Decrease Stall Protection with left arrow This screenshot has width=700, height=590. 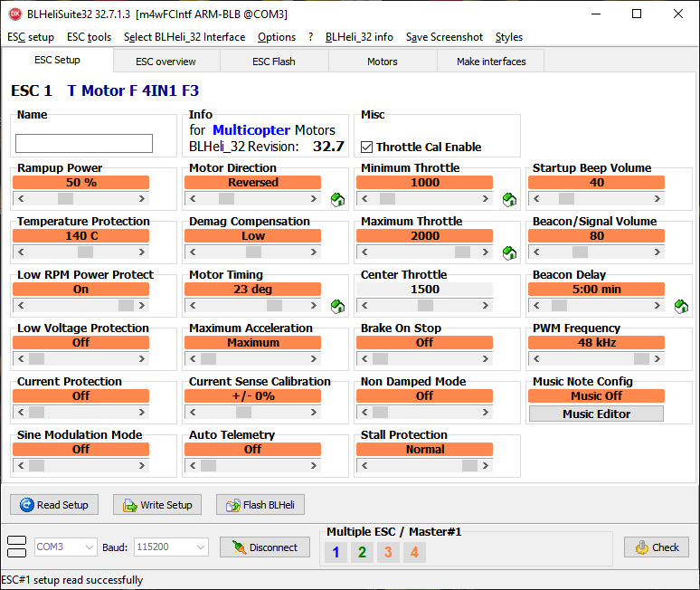(364, 466)
